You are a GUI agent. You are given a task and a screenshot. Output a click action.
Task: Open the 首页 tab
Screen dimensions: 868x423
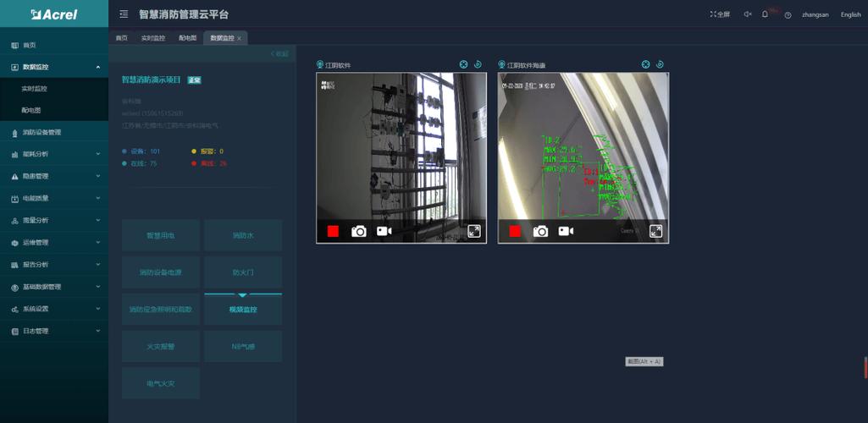pyautogui.click(x=122, y=38)
